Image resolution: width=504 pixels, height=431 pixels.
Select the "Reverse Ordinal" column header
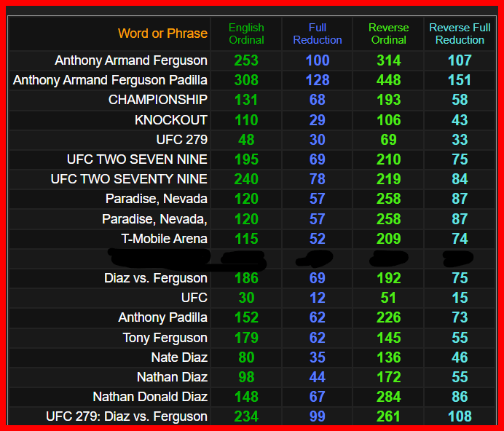point(388,33)
